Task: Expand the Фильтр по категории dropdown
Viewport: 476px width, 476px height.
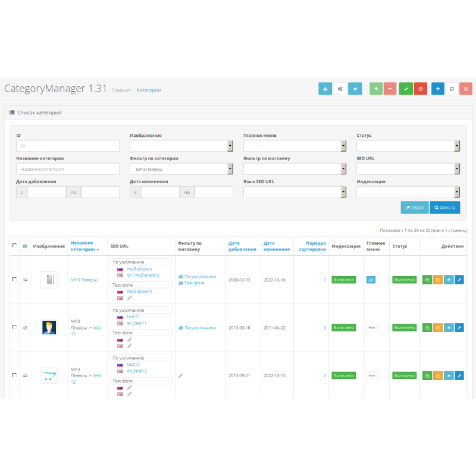Action: pyautogui.click(x=181, y=170)
